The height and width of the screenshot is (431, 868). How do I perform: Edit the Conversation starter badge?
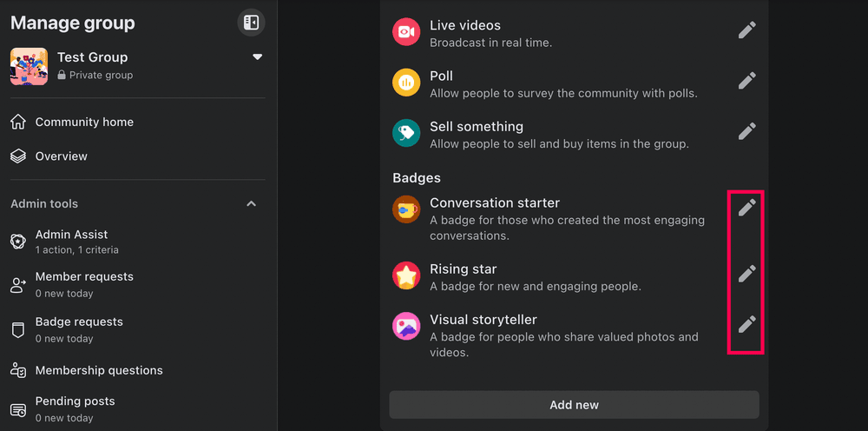tap(746, 208)
